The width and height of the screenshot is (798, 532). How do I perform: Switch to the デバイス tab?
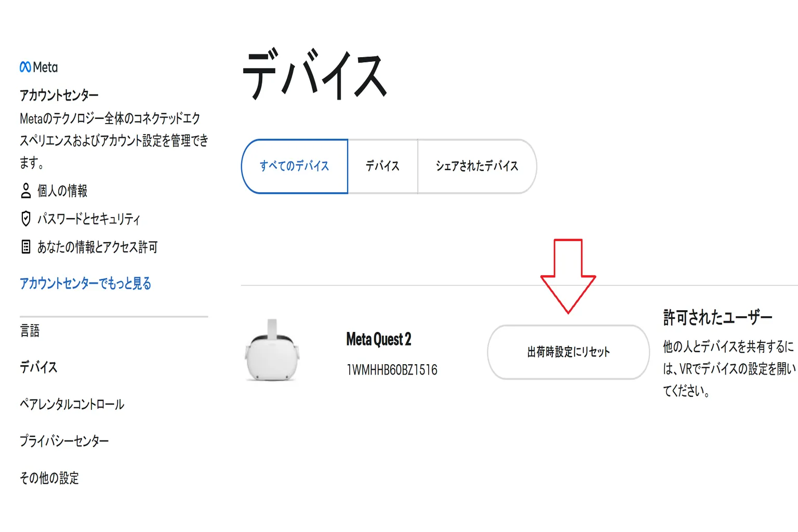click(x=383, y=166)
